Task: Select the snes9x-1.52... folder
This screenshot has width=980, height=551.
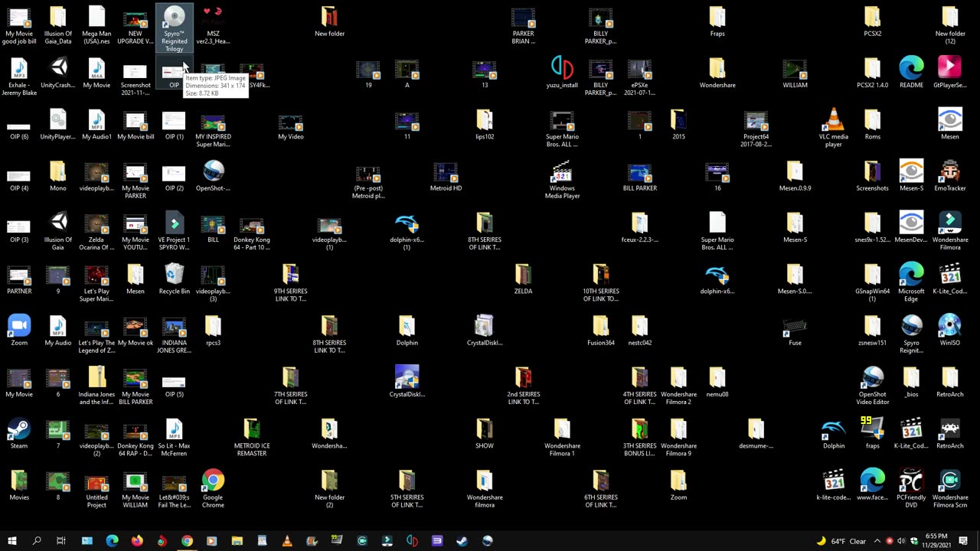Action: 872,228
